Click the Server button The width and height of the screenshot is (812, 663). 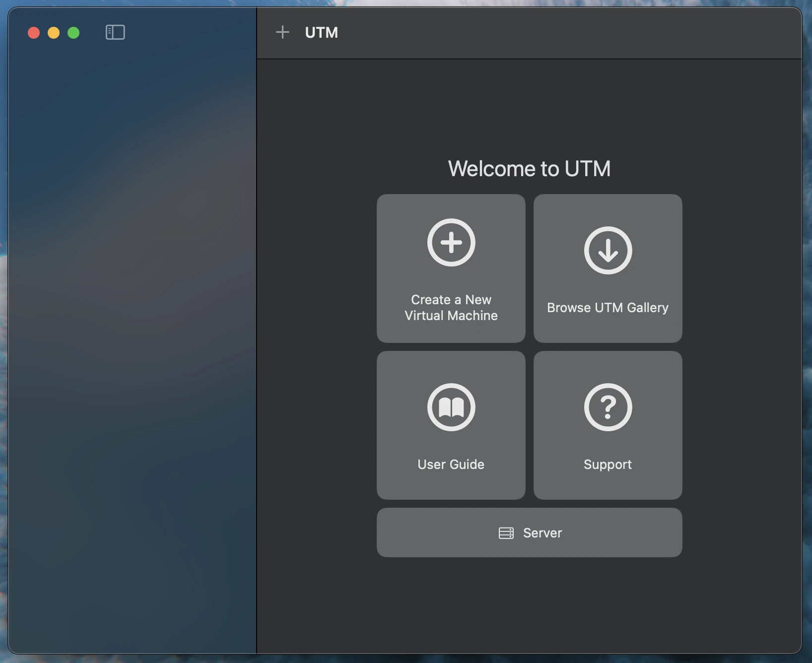[x=529, y=532]
